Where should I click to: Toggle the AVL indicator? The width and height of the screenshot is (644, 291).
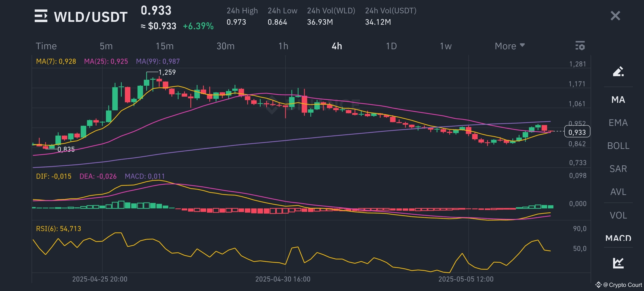pos(618,192)
